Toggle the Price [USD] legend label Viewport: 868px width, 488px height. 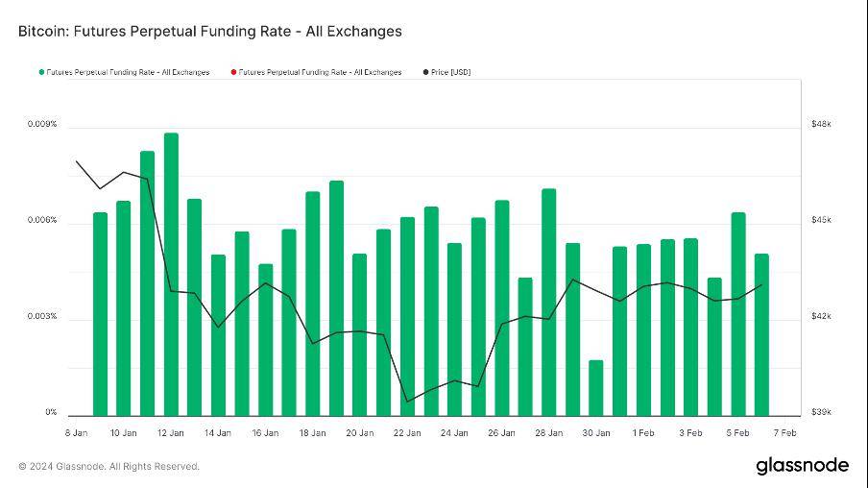(450, 72)
